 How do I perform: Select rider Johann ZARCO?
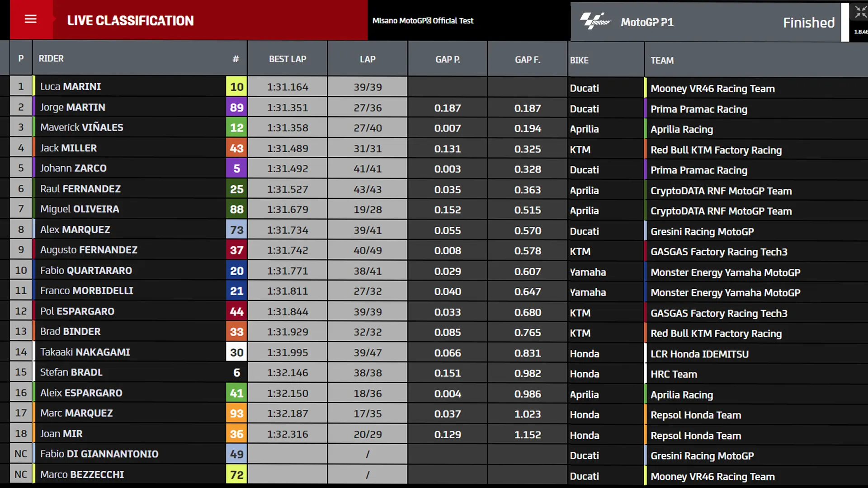point(73,169)
